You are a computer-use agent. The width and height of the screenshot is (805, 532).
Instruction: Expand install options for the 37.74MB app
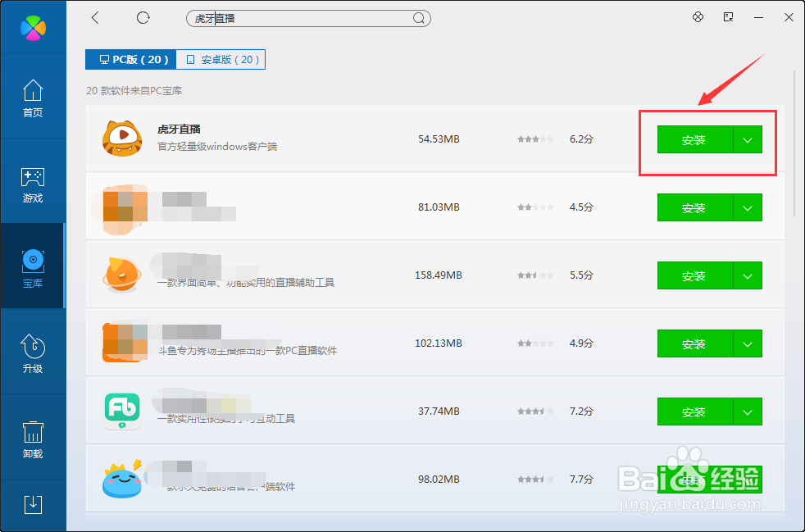click(748, 412)
